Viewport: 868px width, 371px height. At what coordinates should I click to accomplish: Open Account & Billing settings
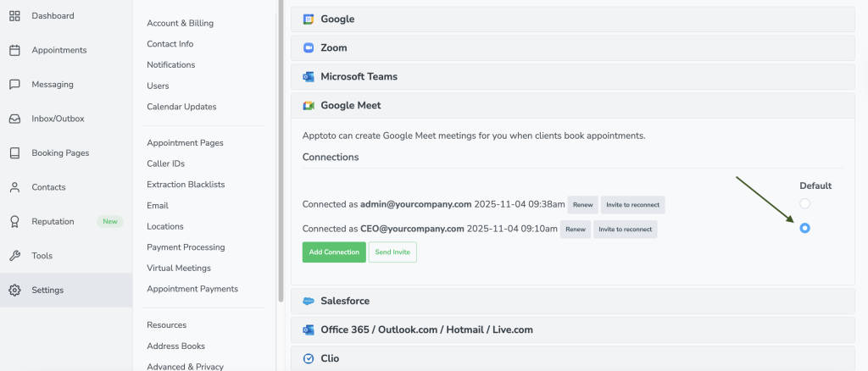[x=180, y=23]
